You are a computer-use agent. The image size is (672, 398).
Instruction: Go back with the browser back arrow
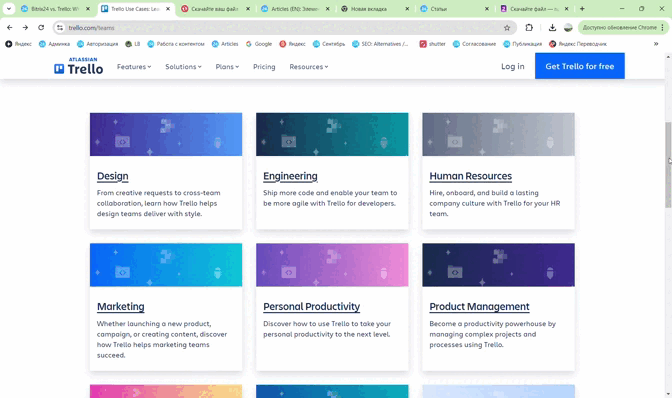tap(9, 27)
